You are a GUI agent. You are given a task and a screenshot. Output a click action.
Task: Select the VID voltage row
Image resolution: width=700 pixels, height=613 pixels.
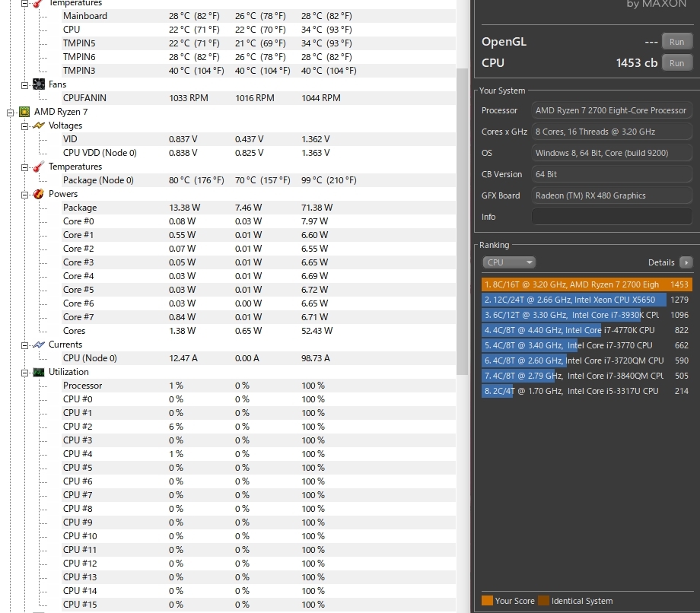coord(259,139)
